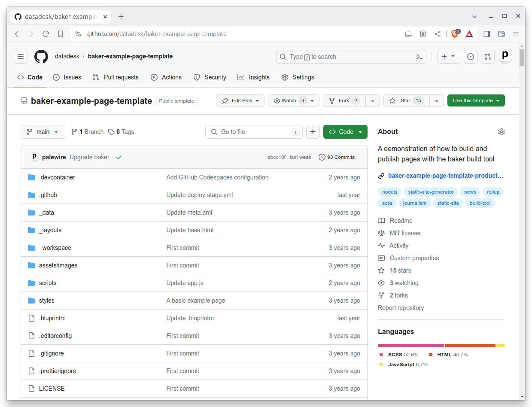Open the browser main menu icon

[516, 34]
